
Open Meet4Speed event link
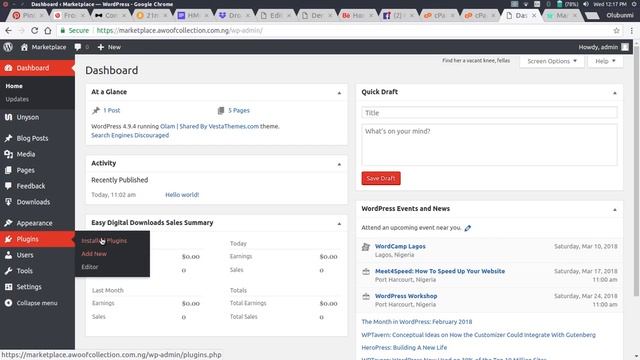point(440,271)
